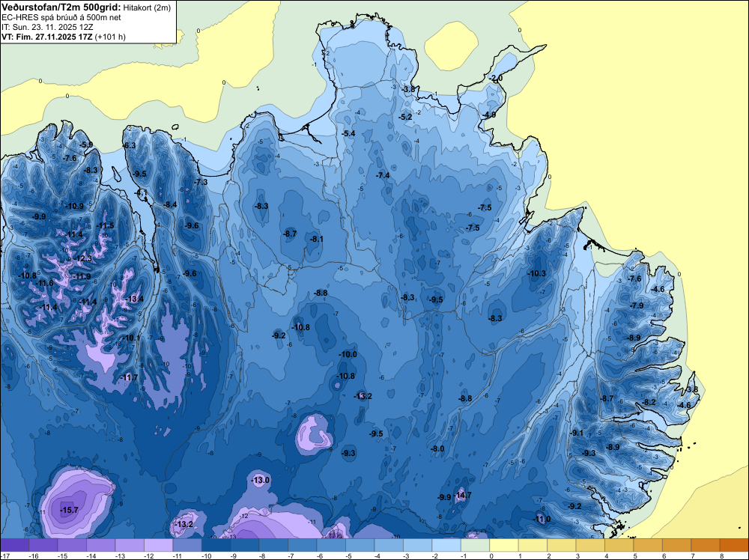Image resolution: width=749 pixels, height=560 pixels.
Task: Click the -12.3 temperature label
Action: click(82, 258)
